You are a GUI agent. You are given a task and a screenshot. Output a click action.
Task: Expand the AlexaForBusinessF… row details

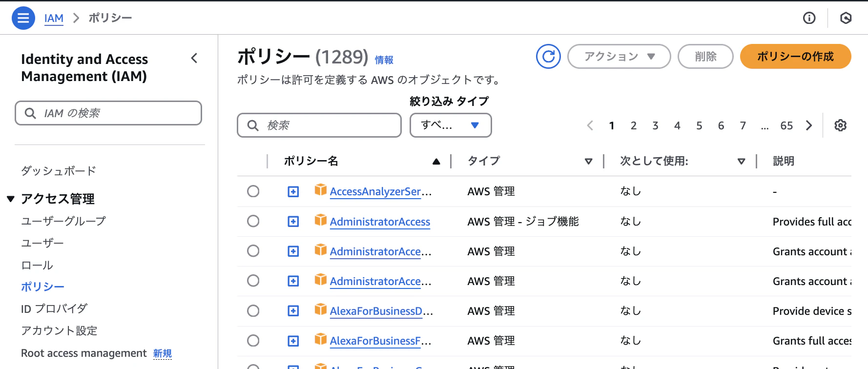coord(293,341)
